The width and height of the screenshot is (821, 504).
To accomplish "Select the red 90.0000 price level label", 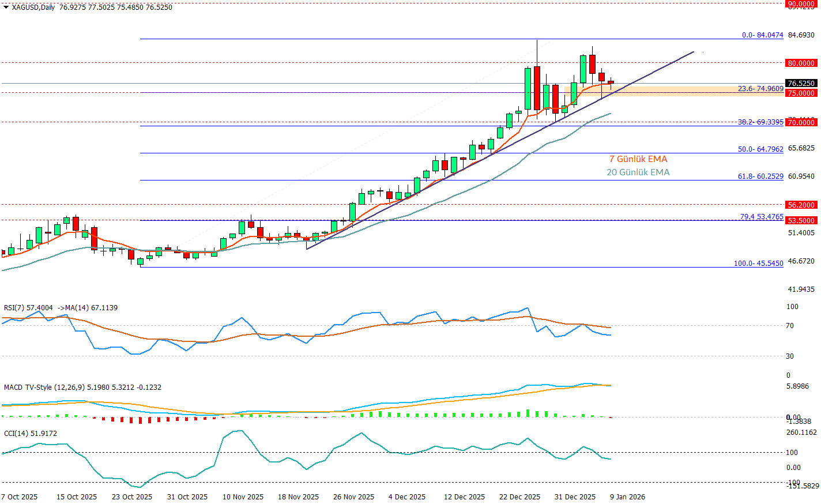I will (801, 3).
